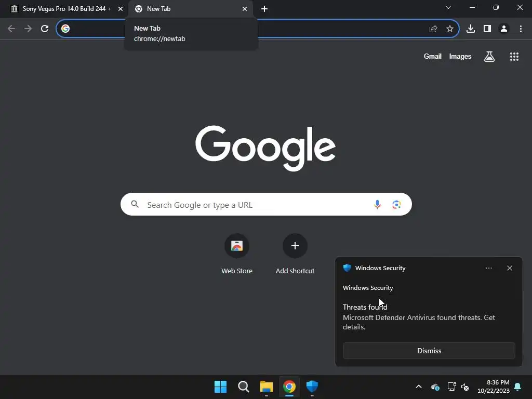Click the browser forward arrow
Image resolution: width=532 pixels, height=399 pixels.
tap(28, 29)
